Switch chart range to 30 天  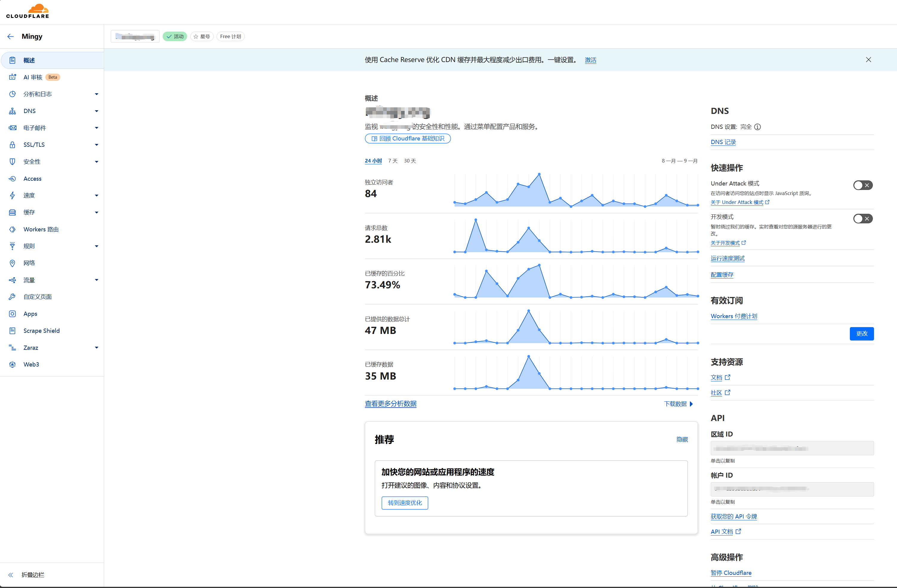pyautogui.click(x=410, y=161)
